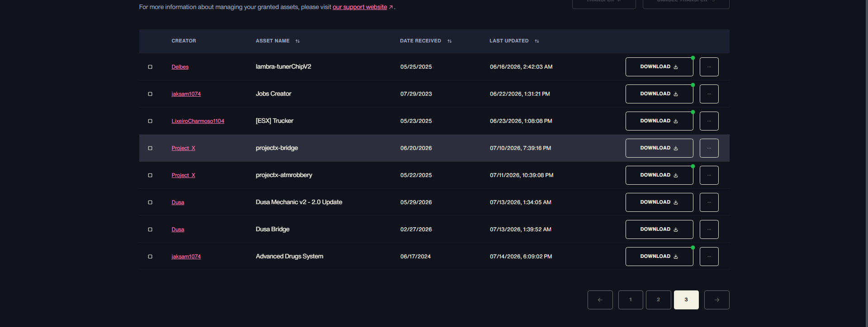Click Dusa Mechanic v2 - 2.0 Update name

click(x=299, y=202)
